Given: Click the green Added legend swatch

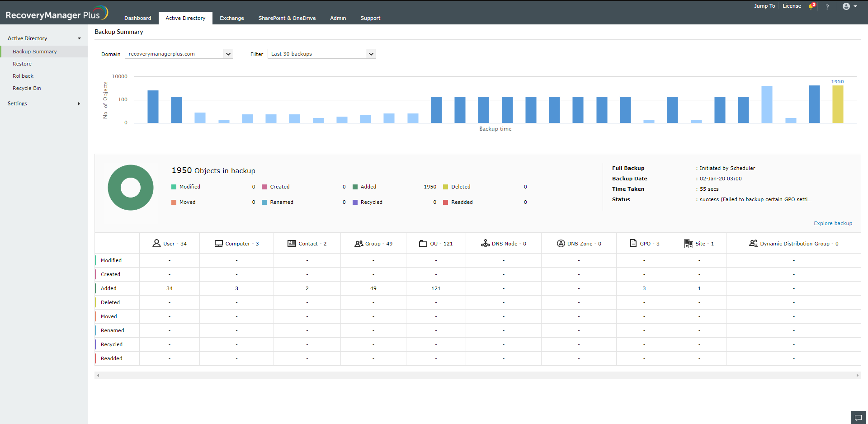Looking at the screenshot, I should [355, 187].
